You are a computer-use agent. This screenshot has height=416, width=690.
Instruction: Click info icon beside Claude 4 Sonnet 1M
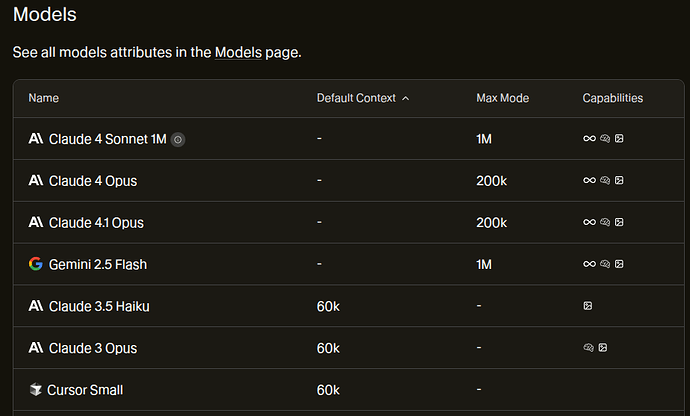pos(178,140)
